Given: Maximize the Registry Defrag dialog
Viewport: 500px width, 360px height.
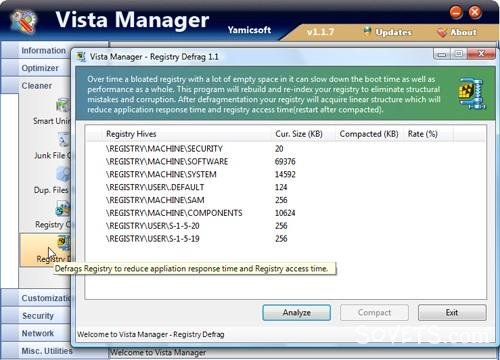Looking at the screenshot, I should [x=459, y=54].
